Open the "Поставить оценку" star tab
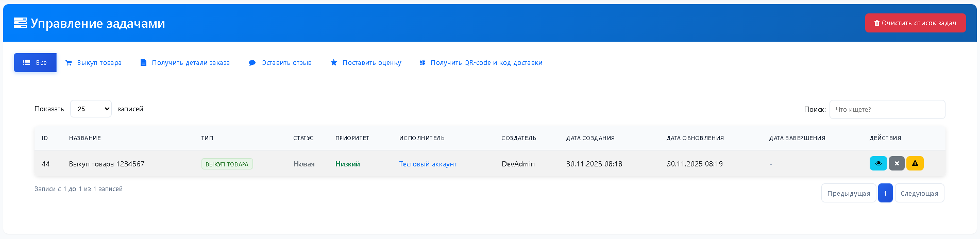The image size is (980, 239). 366,63
